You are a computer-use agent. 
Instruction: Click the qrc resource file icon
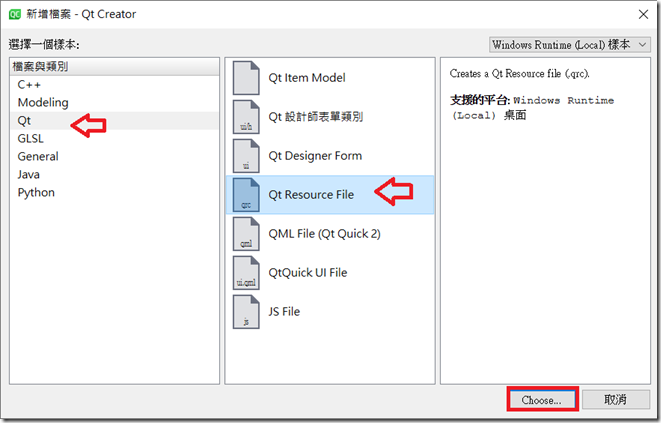246,195
